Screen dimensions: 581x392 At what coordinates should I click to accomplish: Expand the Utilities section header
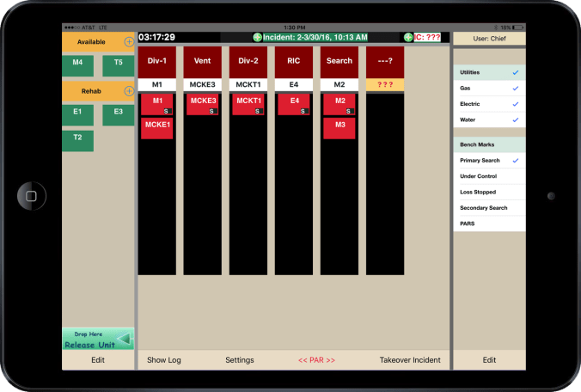point(489,73)
